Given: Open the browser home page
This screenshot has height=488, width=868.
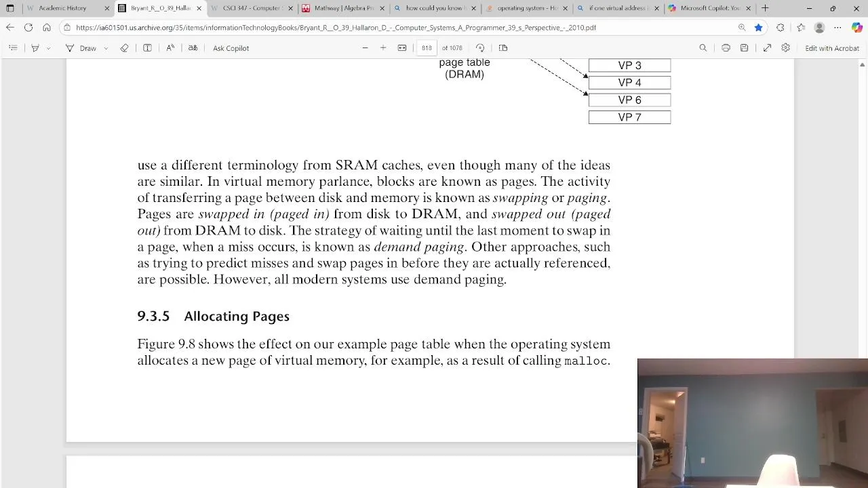Looking at the screenshot, I should pyautogui.click(x=46, y=28).
